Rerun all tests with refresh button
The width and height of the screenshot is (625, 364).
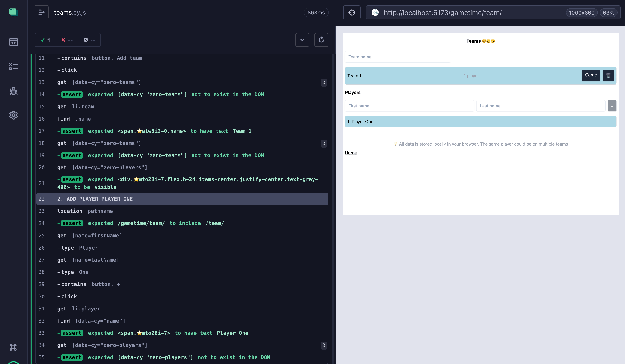321,40
